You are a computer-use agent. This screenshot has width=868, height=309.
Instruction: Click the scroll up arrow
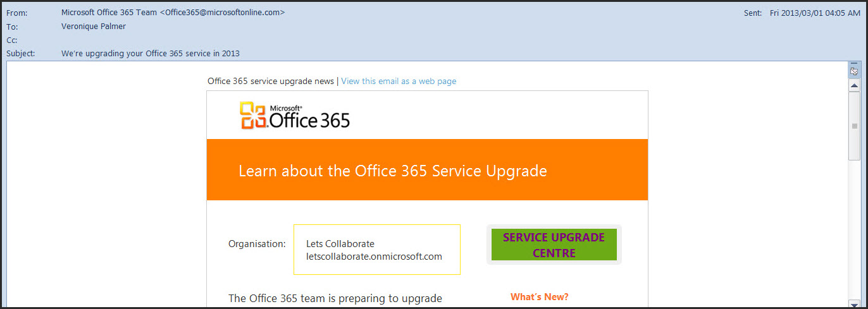pos(854,85)
